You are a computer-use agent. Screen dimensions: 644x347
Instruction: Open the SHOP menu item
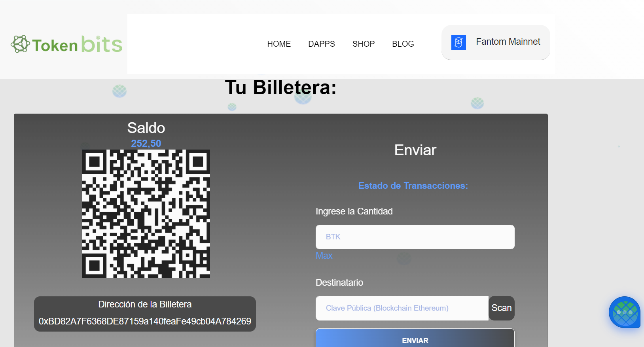click(364, 44)
